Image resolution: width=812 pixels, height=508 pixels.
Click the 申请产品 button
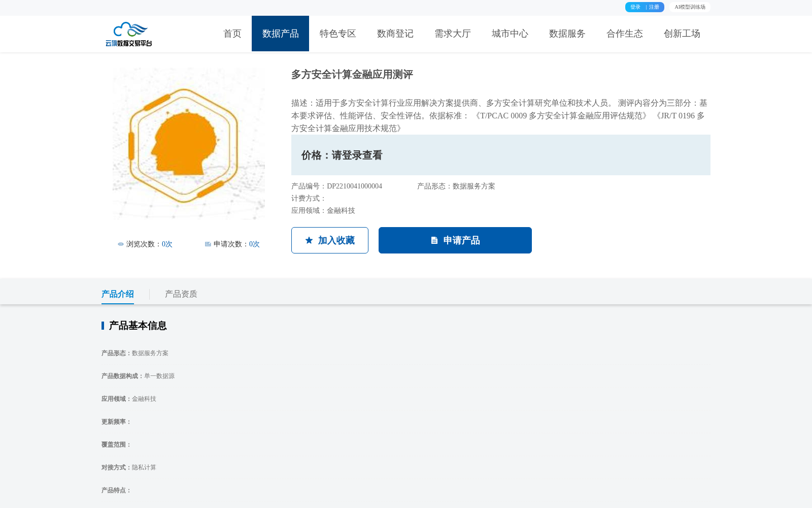pos(455,240)
